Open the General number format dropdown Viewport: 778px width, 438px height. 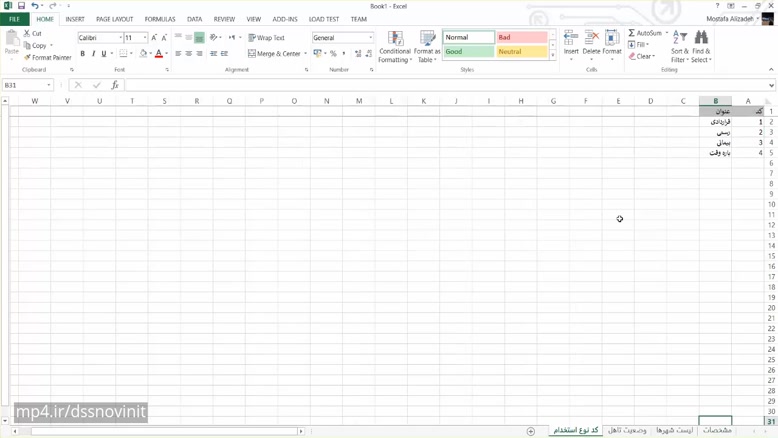pyautogui.click(x=370, y=38)
